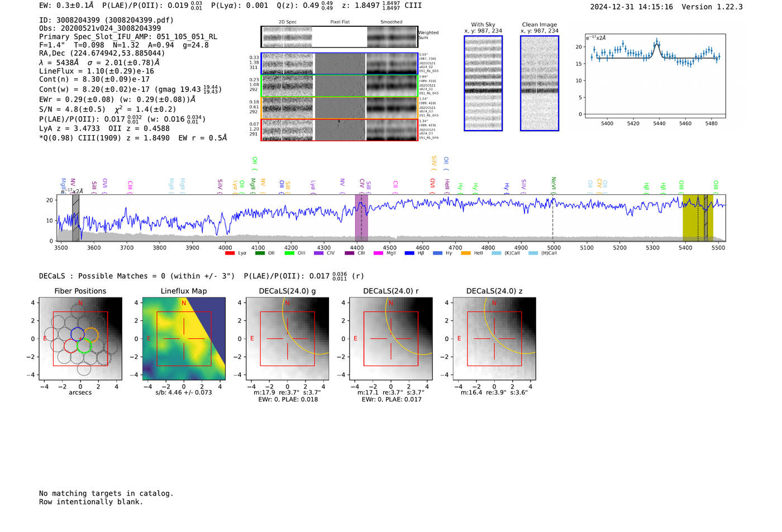Select the orange dotted fiber circle
The width and height of the screenshot is (782, 532).
(91, 335)
